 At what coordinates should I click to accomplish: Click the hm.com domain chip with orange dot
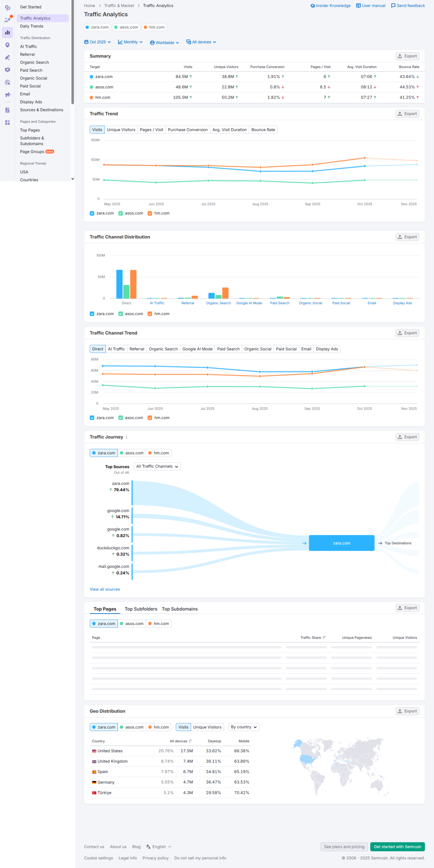pyautogui.click(x=154, y=27)
